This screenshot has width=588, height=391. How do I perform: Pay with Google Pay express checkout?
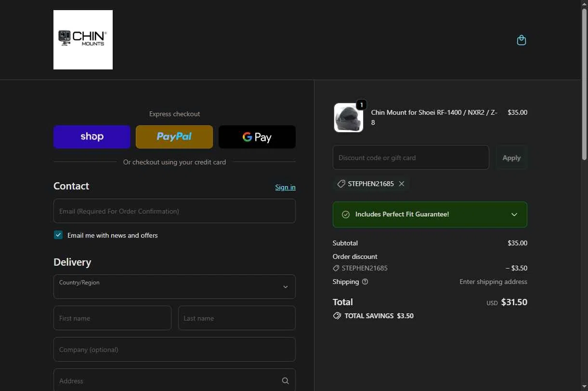pyautogui.click(x=257, y=137)
